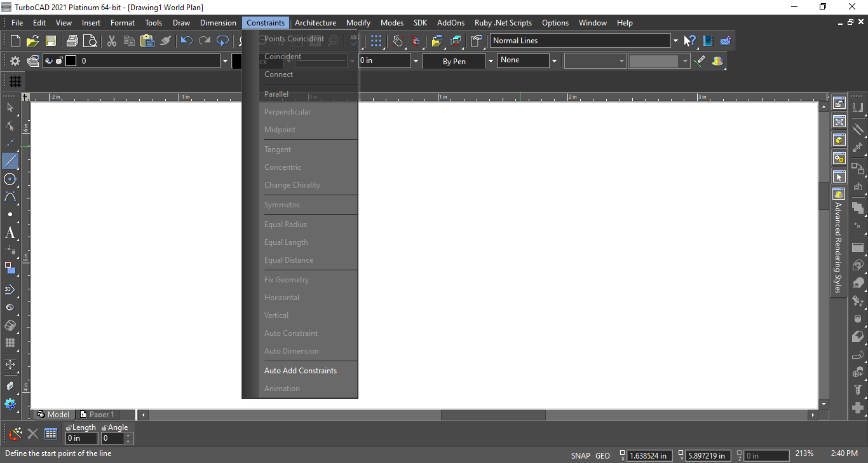Click the Length input field
Viewport: 868px width, 463px height.
click(x=81, y=438)
